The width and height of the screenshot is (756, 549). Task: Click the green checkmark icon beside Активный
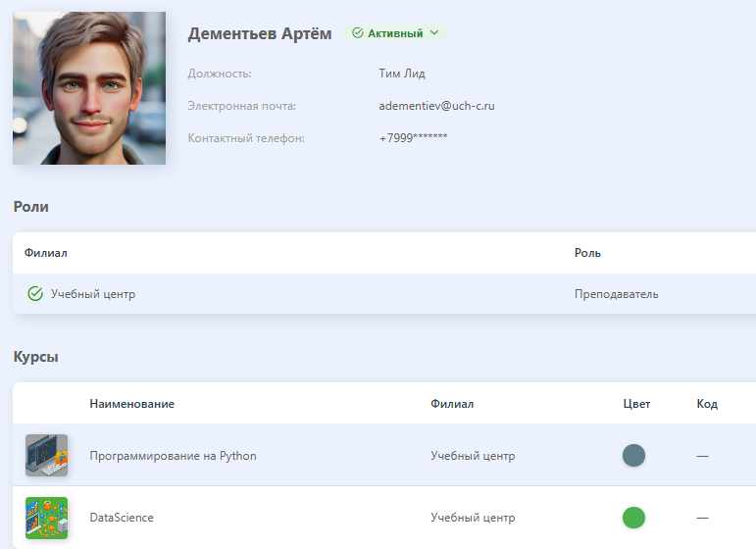click(x=357, y=33)
